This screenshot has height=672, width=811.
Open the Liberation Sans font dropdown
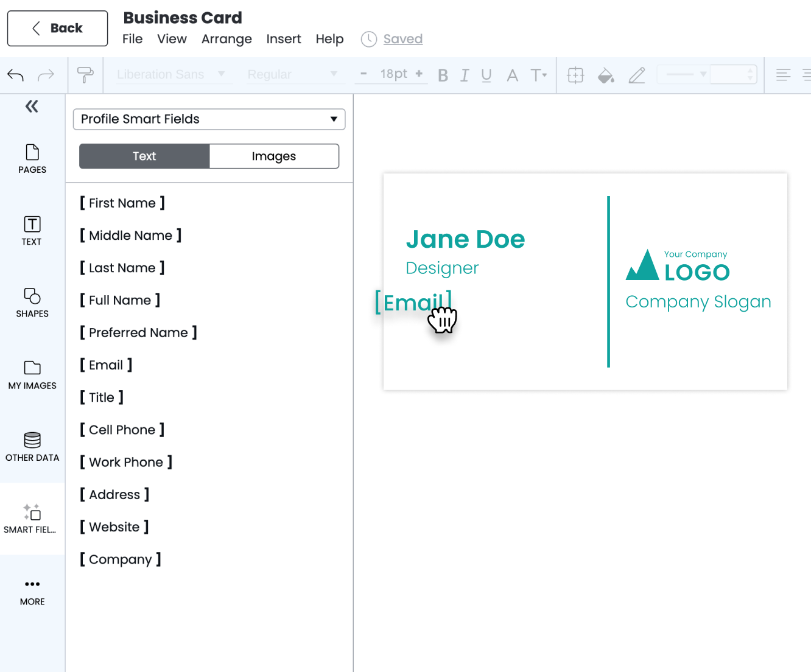coord(172,74)
